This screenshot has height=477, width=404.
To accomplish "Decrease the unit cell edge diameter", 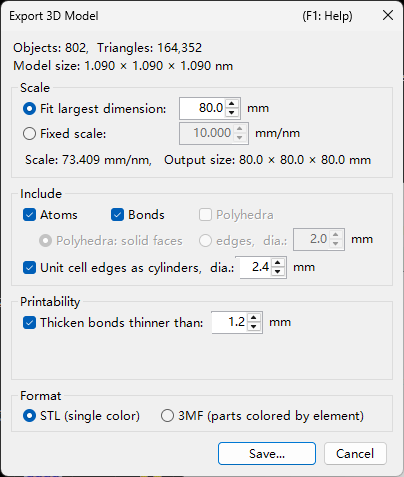I will pos(278,272).
